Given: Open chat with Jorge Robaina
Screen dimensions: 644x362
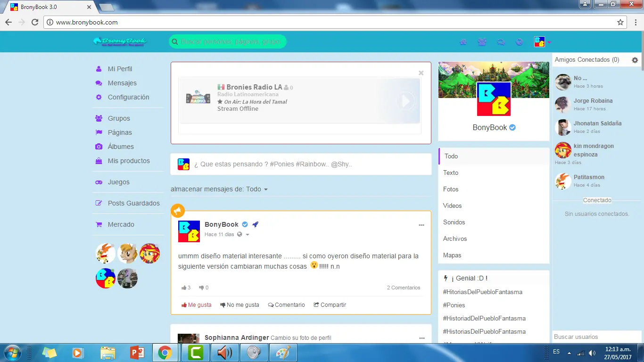Looking at the screenshot, I should click(x=597, y=105).
